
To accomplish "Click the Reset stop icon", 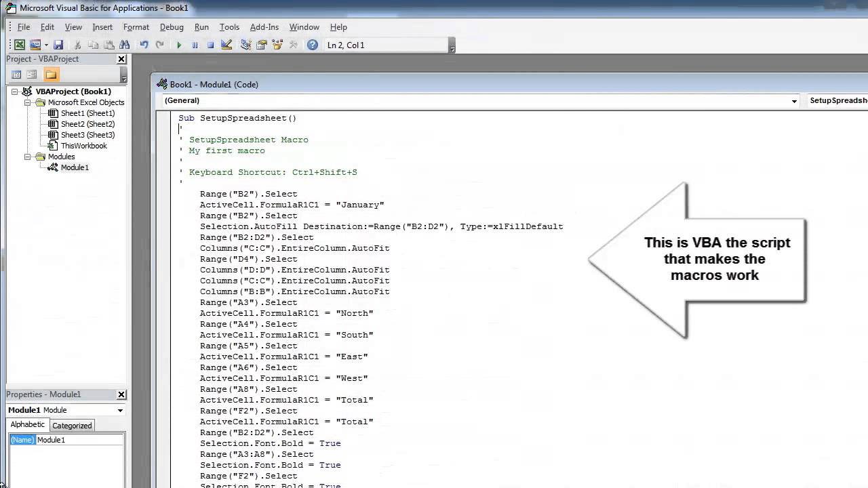I will 210,45.
